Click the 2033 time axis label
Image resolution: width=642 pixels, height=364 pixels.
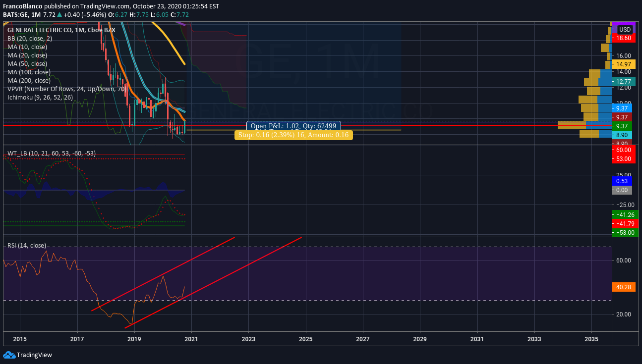click(x=534, y=339)
